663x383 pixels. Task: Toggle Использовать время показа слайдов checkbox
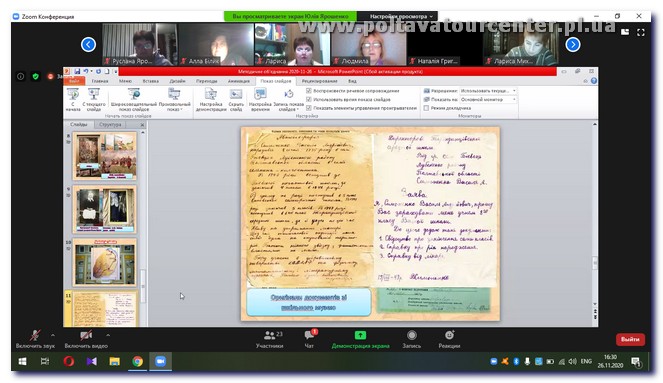[x=309, y=99]
